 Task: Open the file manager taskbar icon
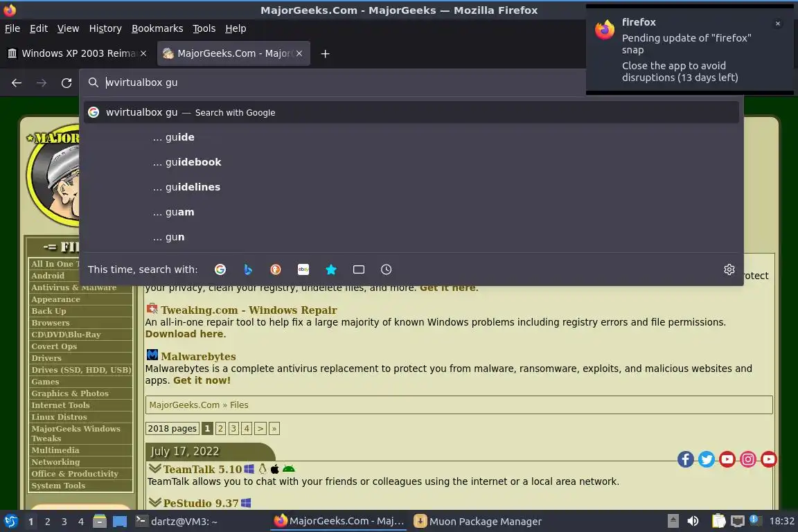[x=100, y=522]
